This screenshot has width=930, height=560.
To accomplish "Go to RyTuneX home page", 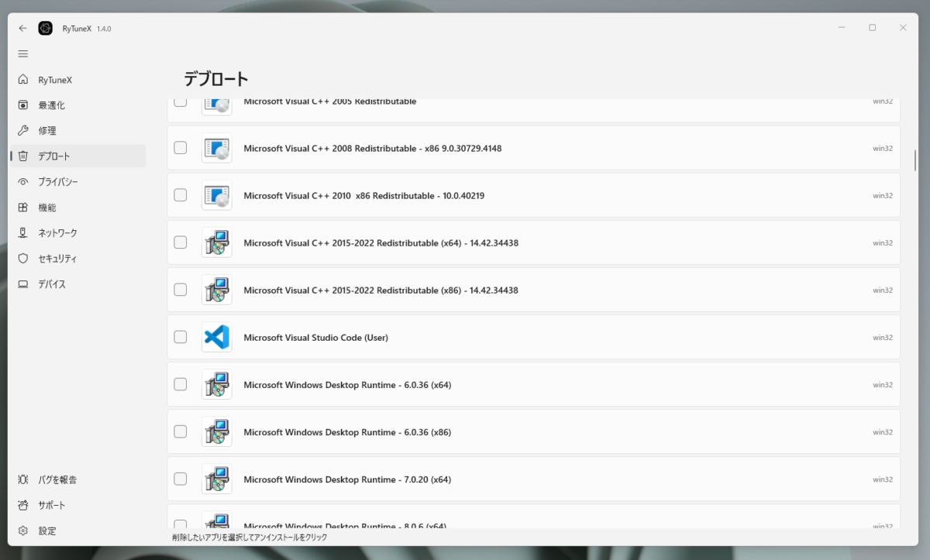I will tap(77, 80).
